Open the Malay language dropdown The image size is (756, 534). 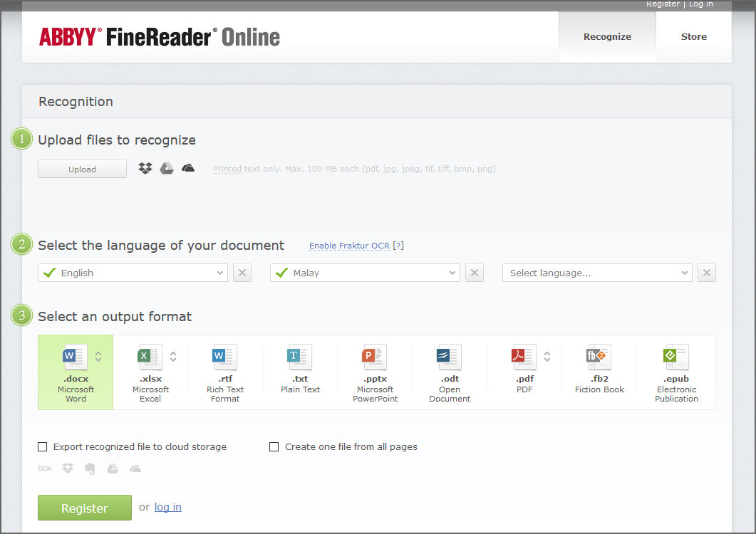point(365,273)
